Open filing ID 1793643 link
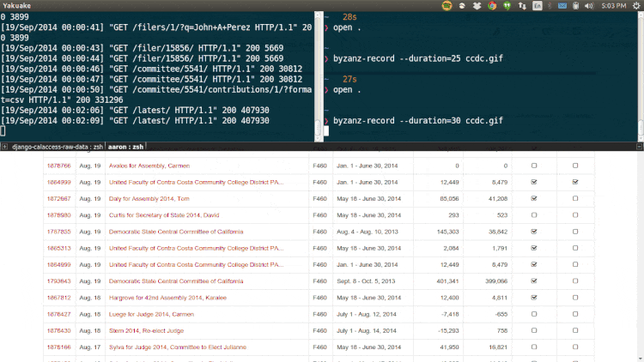644x362 pixels. [58, 281]
